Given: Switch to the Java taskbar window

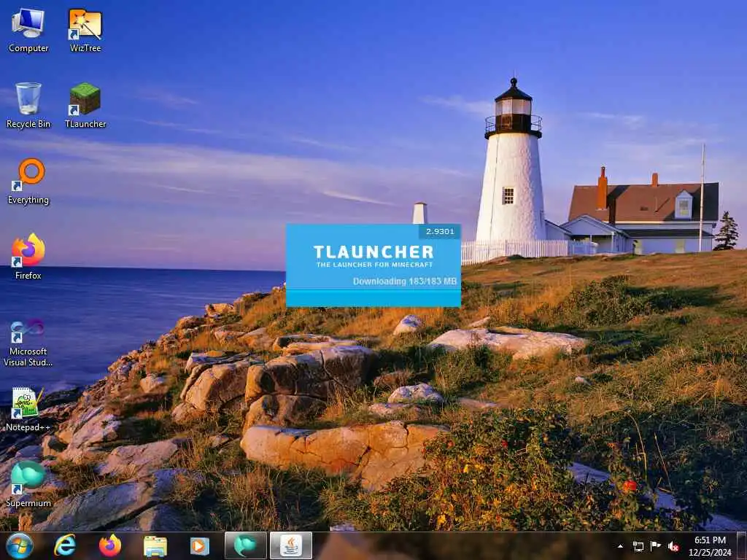Looking at the screenshot, I should pyautogui.click(x=291, y=545).
